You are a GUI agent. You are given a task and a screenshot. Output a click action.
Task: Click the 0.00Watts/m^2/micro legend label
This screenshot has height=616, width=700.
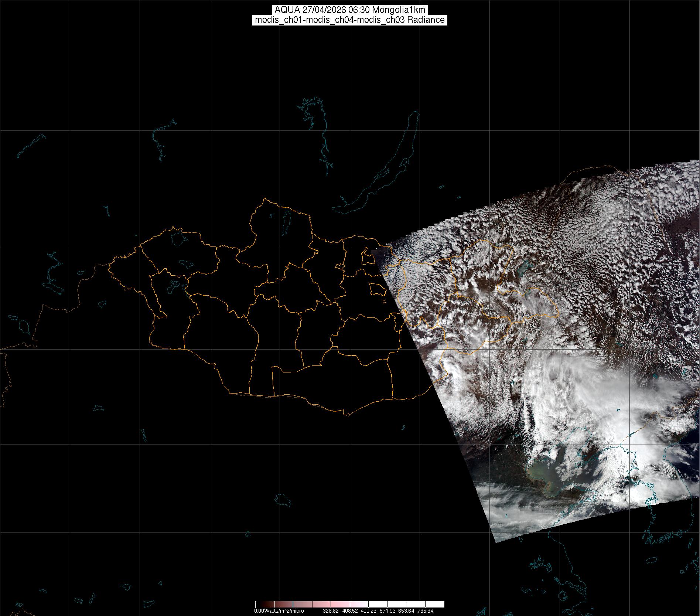click(x=279, y=611)
